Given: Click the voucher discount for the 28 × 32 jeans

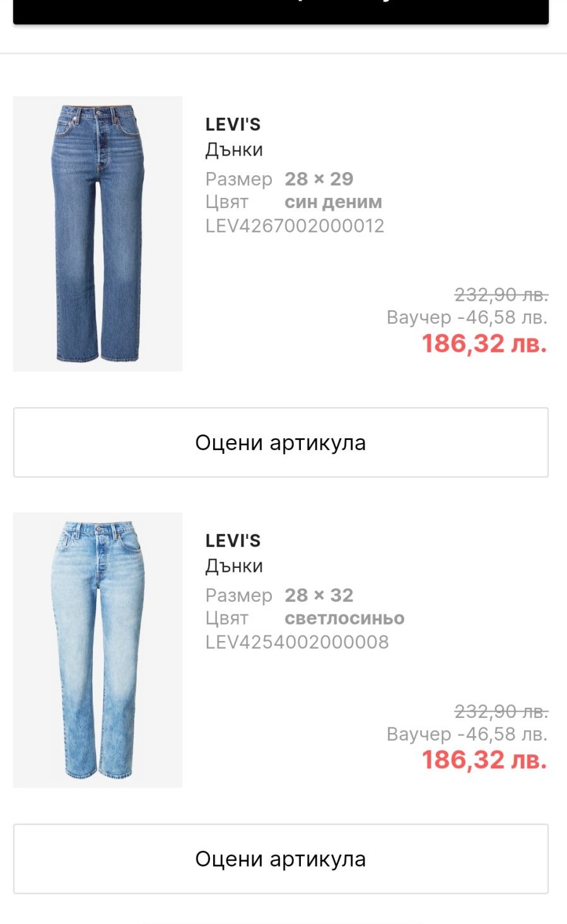Looking at the screenshot, I should click(x=467, y=734).
